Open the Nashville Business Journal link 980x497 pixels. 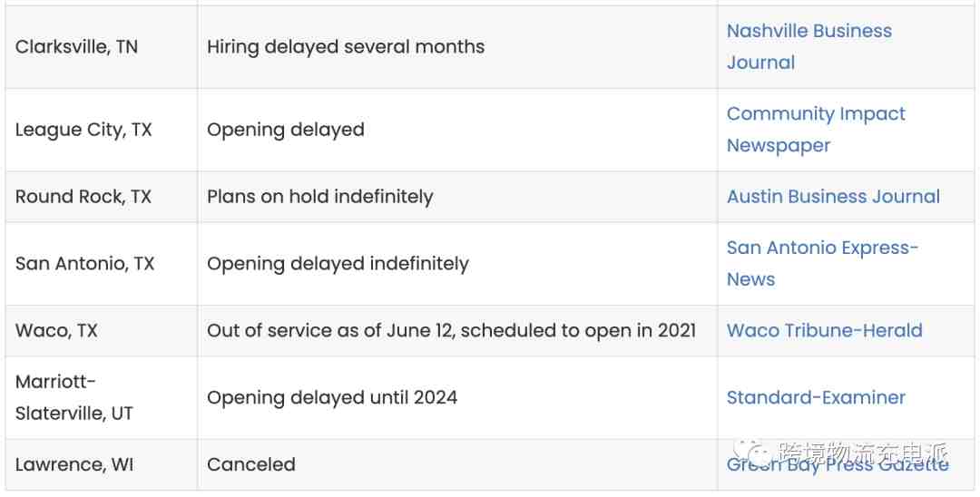pyautogui.click(x=808, y=32)
